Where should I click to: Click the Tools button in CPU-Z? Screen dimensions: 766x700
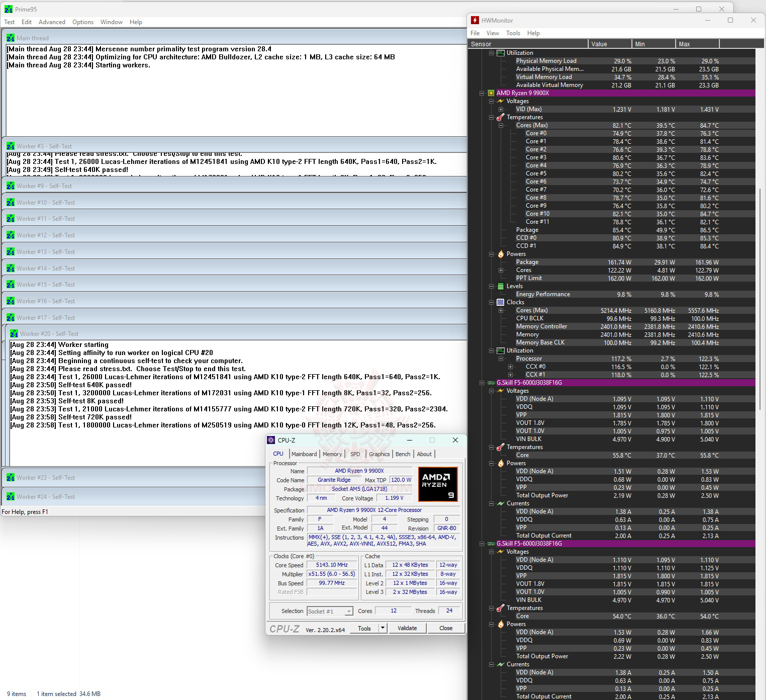364,628
